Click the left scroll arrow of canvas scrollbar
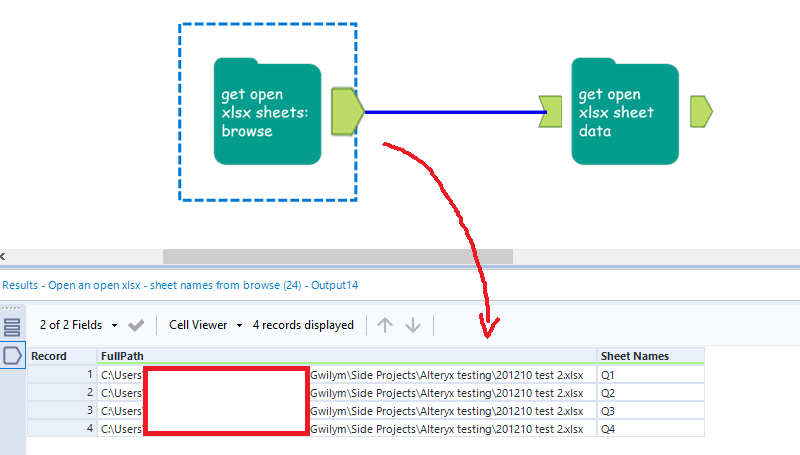Viewport: 800px width, 455px height. click(3, 257)
